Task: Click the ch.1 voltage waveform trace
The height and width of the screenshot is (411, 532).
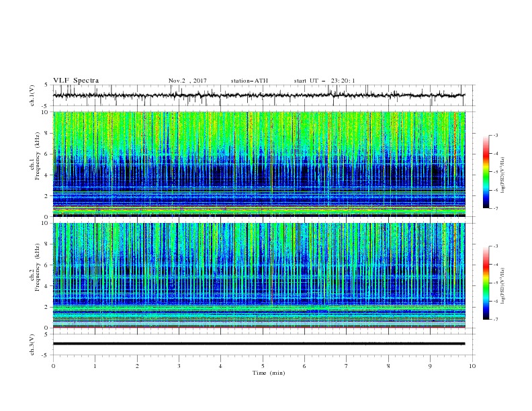Action: tap(259, 95)
